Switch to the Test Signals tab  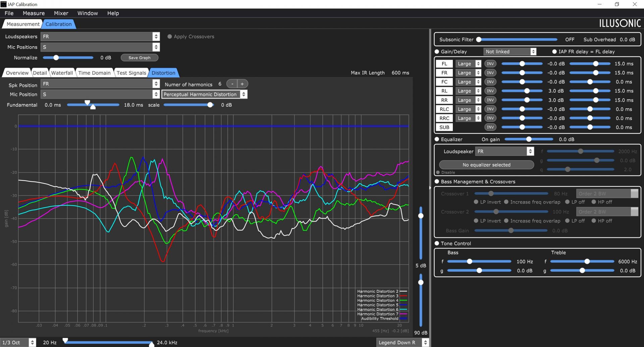pyautogui.click(x=131, y=73)
